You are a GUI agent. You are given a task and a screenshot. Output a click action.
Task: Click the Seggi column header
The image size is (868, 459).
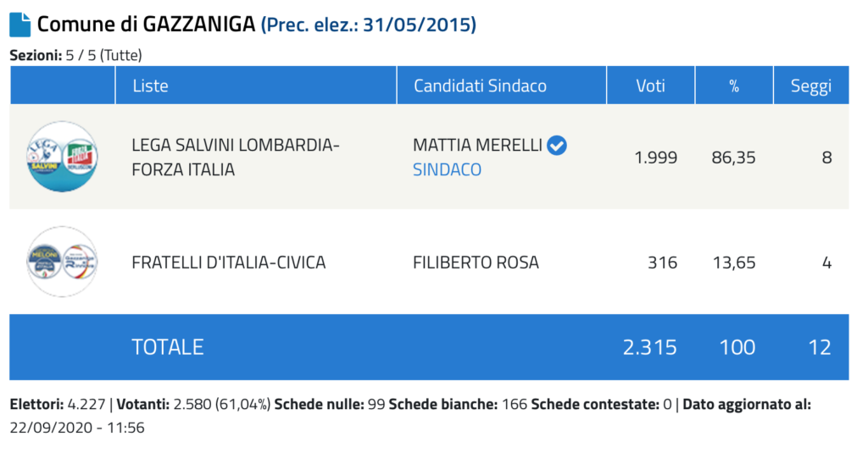[x=811, y=86]
